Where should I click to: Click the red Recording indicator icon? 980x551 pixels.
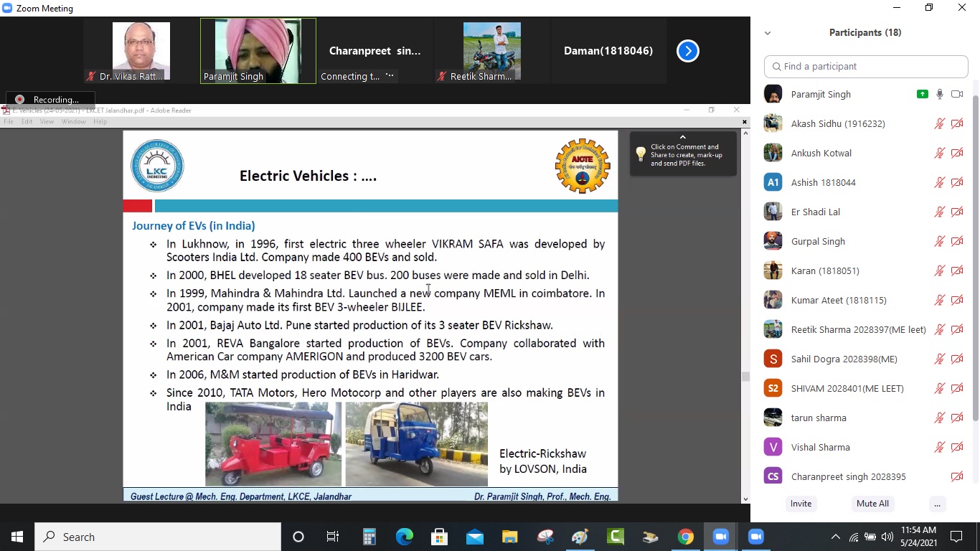[19, 100]
